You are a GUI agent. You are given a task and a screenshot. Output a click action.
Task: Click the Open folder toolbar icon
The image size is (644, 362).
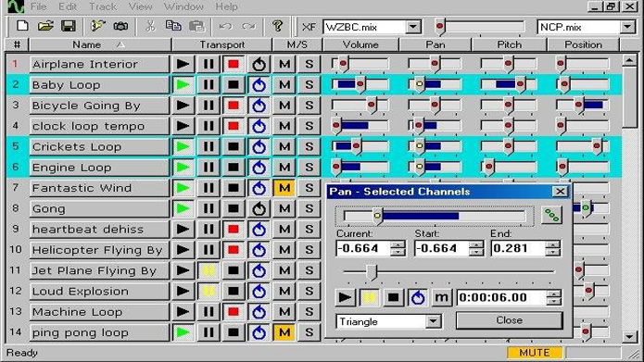pos(45,26)
